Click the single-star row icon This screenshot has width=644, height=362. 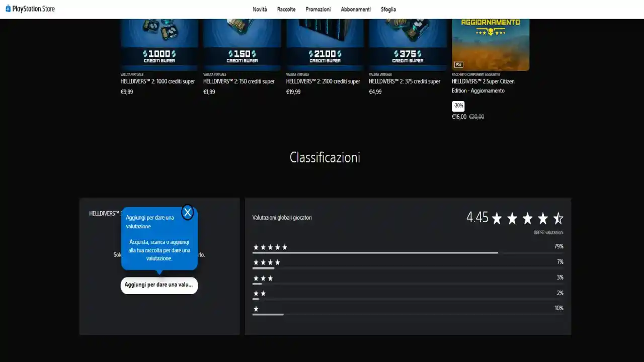256,309
